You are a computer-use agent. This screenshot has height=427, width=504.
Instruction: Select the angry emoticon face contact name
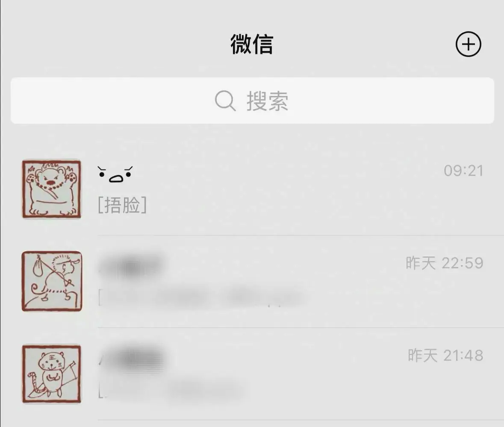(x=115, y=175)
